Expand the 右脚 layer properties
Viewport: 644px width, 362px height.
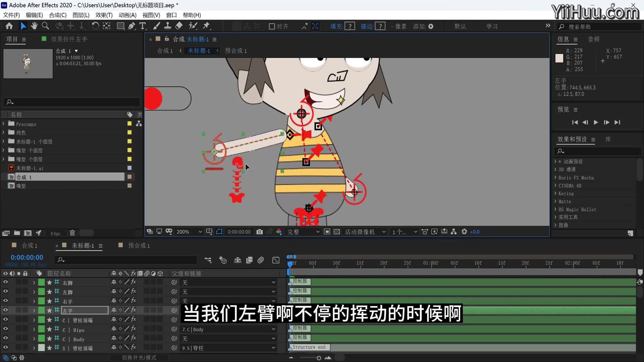click(x=34, y=283)
